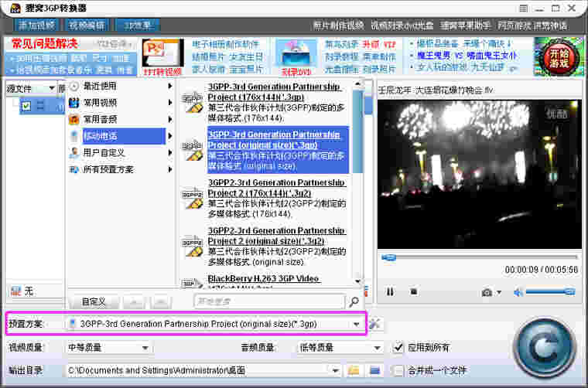Screen dimensions: 588x388
Task: Click the icon beside 所有预置方案
Action: coord(74,170)
